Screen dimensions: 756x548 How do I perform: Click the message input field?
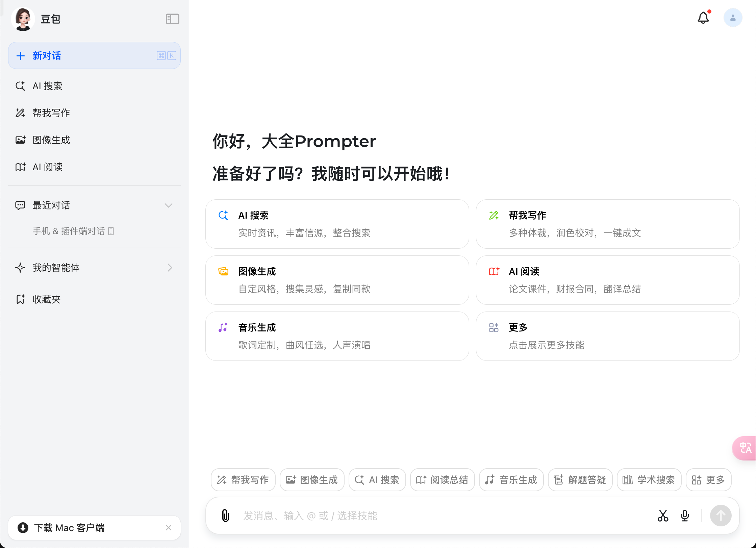point(439,516)
